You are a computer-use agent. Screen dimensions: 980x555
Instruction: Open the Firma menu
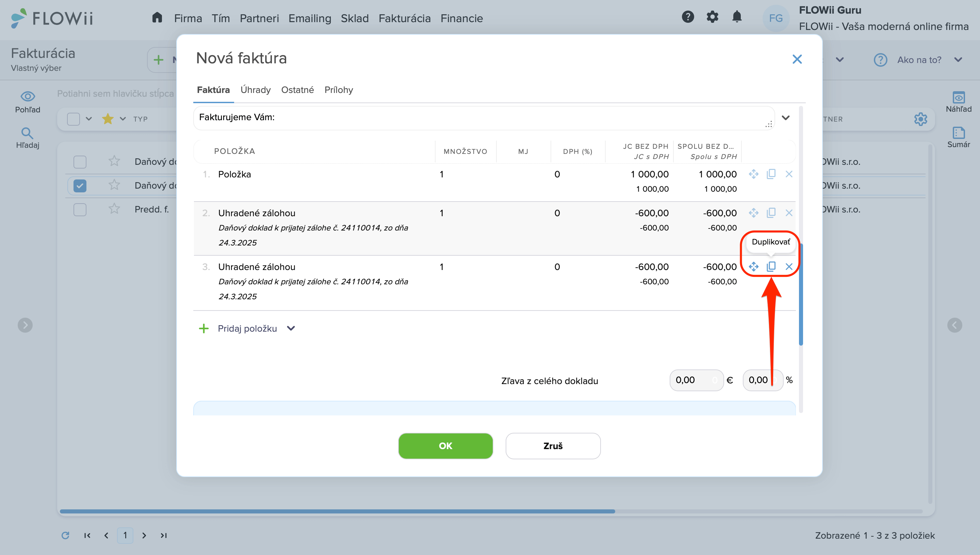188,18
